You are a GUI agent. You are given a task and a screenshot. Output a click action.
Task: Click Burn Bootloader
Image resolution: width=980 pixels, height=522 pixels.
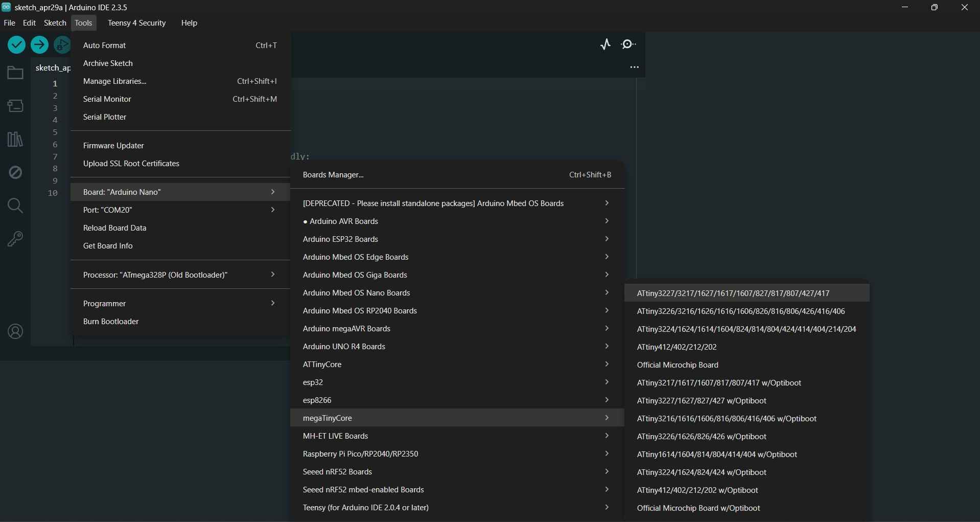pos(180,322)
